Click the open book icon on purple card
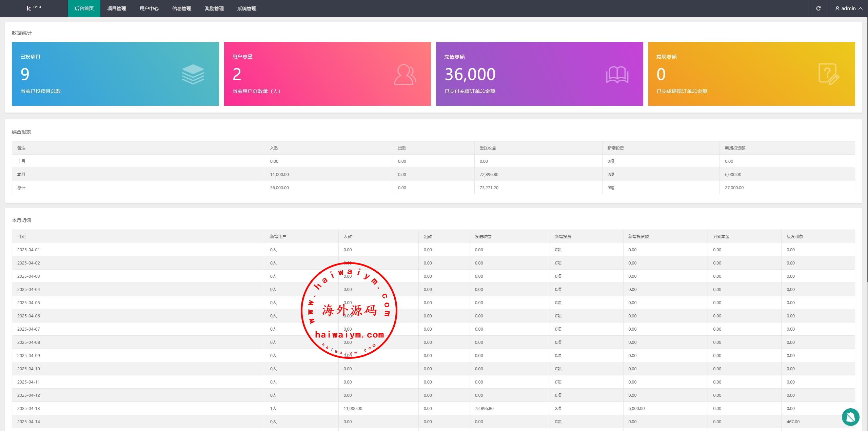Image resolution: width=868 pixels, height=431 pixels. [617, 75]
